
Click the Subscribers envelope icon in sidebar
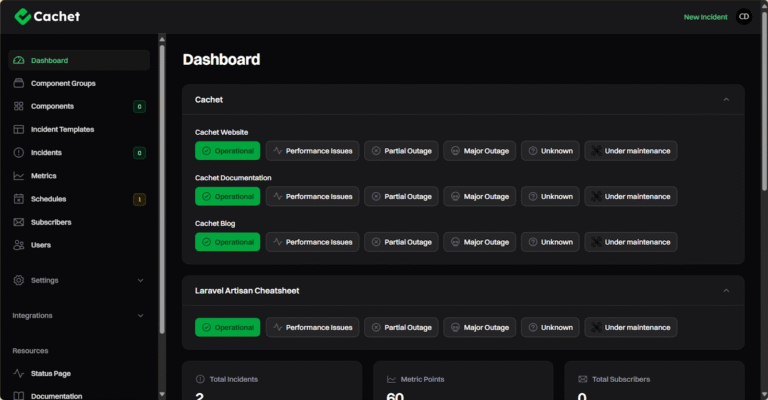[x=19, y=222]
